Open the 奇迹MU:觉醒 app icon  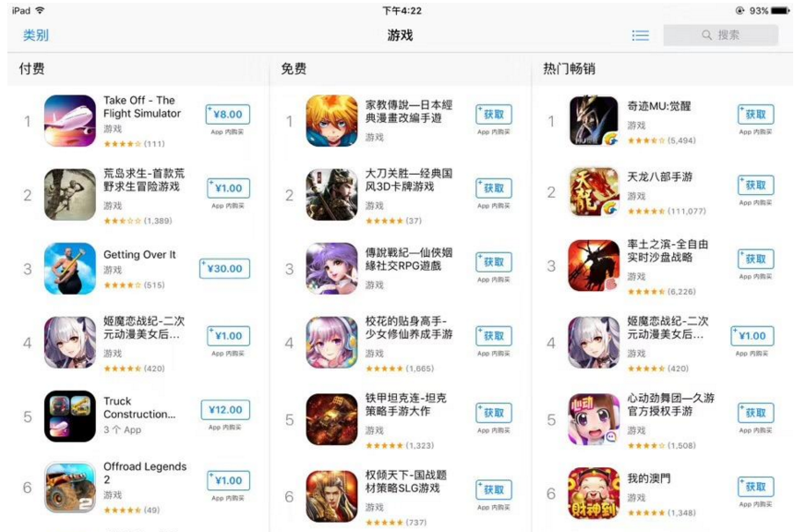tap(594, 120)
